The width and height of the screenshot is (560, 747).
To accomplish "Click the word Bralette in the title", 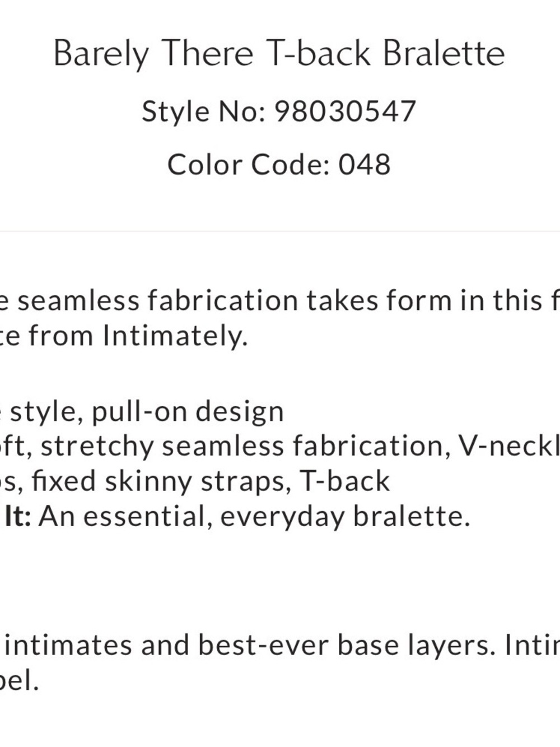I will coord(444,54).
